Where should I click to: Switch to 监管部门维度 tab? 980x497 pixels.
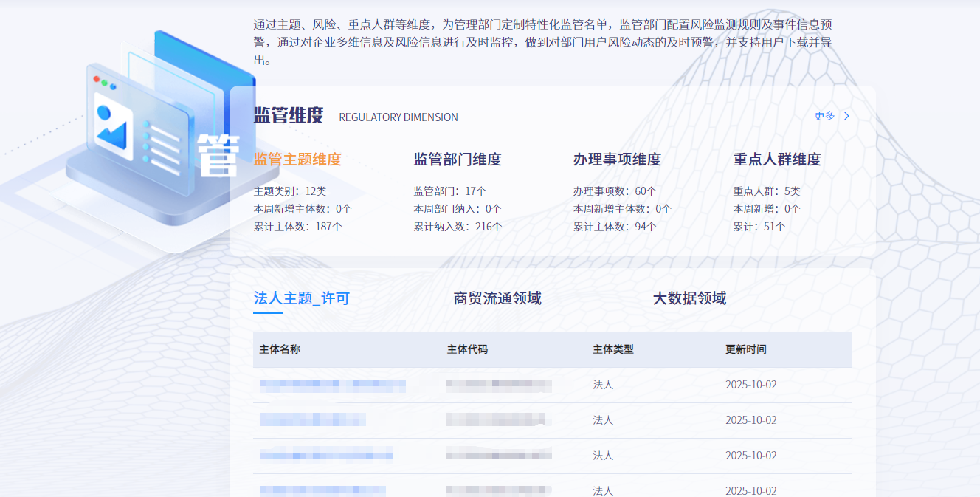pyautogui.click(x=458, y=160)
